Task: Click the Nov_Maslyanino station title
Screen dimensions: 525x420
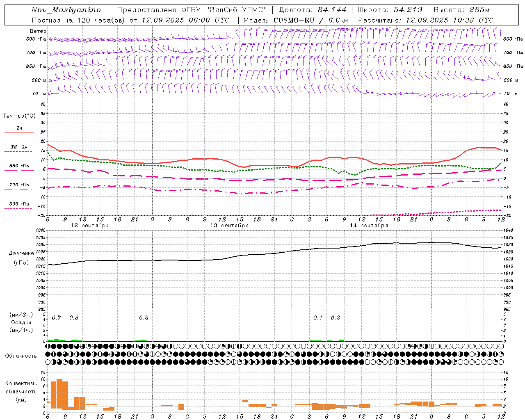Action: tap(66, 10)
